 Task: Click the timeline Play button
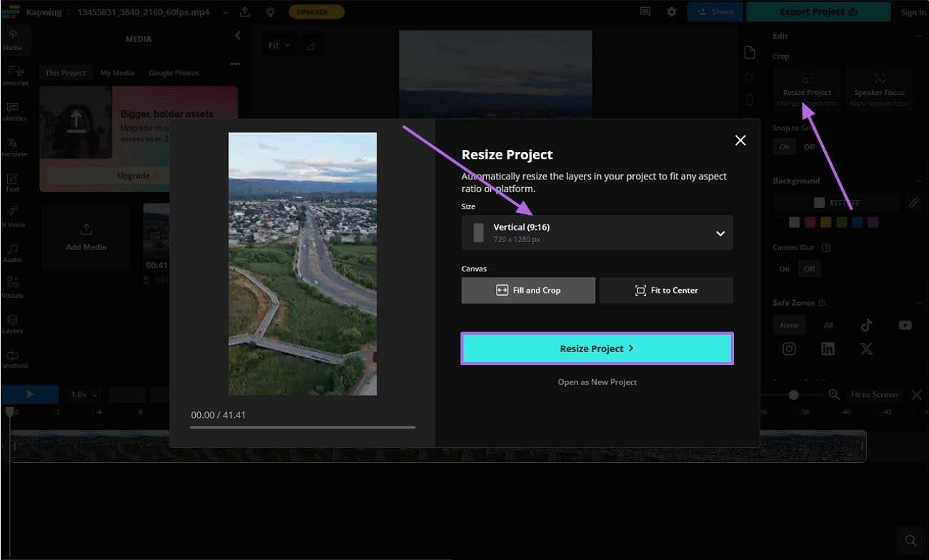[x=29, y=394]
